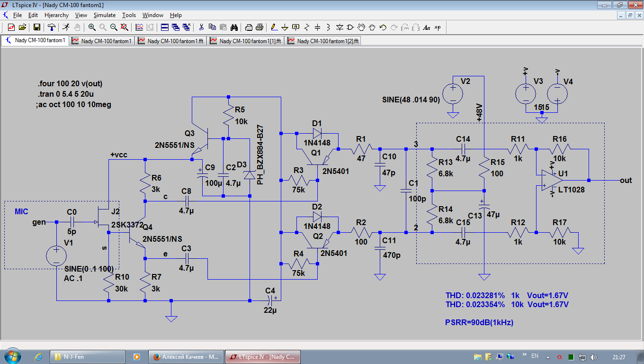Select the Cut scissors tool
644x364 pixels.
click(201, 27)
